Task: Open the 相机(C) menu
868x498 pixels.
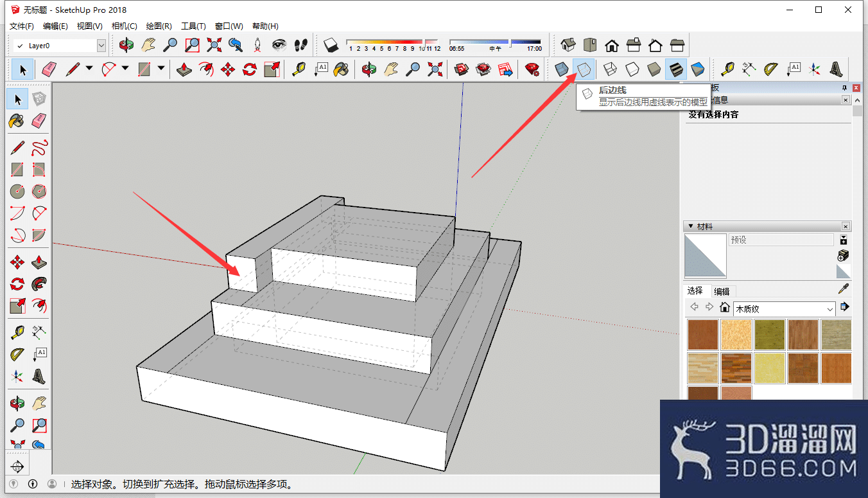Action: [125, 26]
